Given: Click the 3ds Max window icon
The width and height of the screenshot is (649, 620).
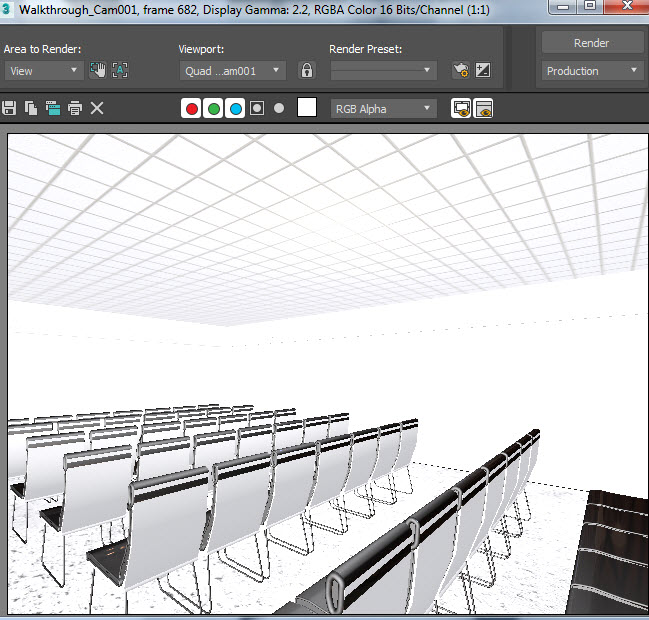Looking at the screenshot, I should [x=6, y=8].
